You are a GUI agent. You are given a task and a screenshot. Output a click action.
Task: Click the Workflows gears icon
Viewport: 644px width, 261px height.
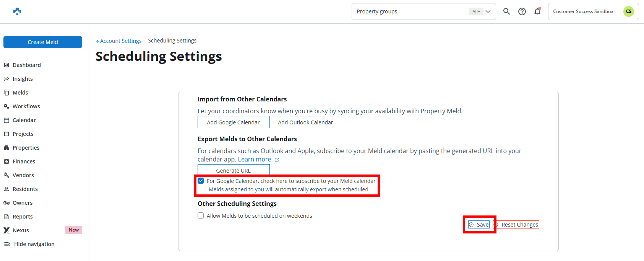[6, 106]
